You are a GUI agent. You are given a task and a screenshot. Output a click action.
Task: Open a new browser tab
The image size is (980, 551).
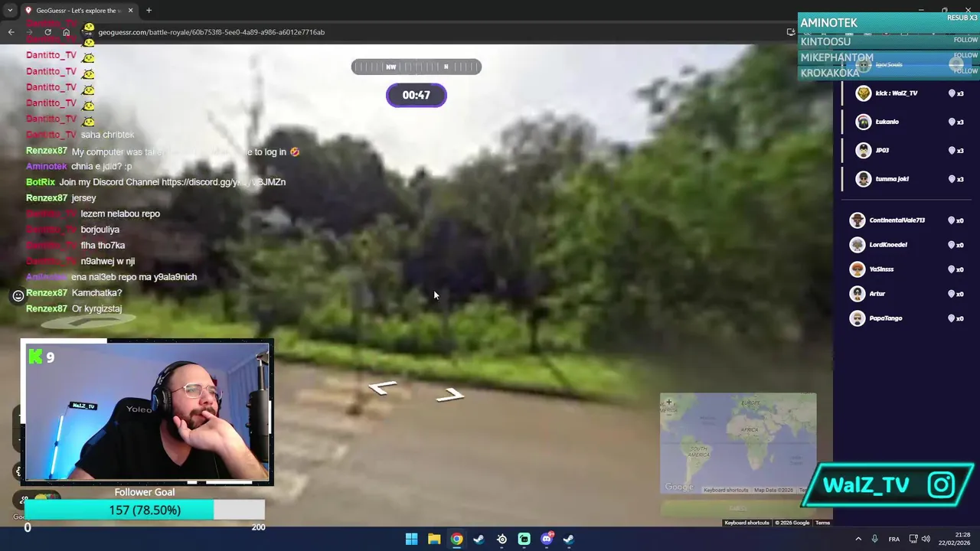coord(149,11)
